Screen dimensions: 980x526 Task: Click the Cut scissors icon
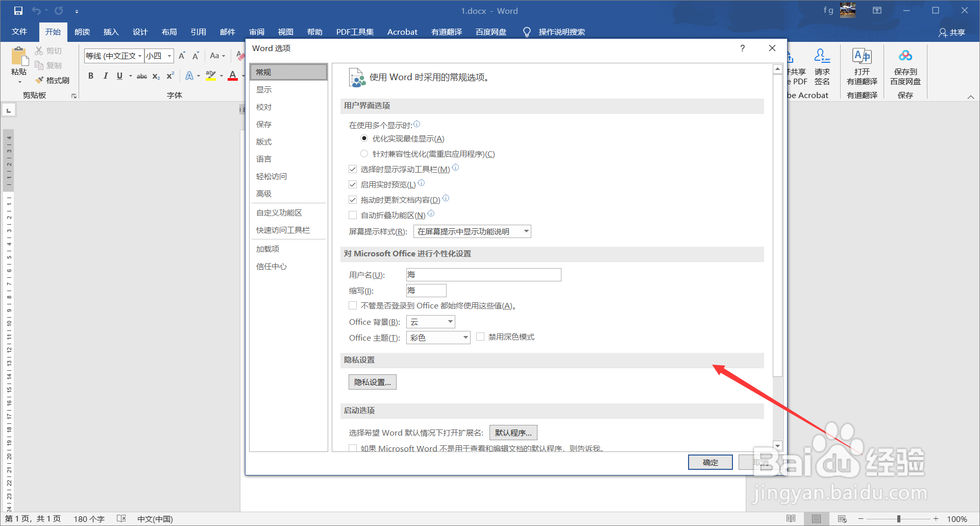[x=39, y=51]
